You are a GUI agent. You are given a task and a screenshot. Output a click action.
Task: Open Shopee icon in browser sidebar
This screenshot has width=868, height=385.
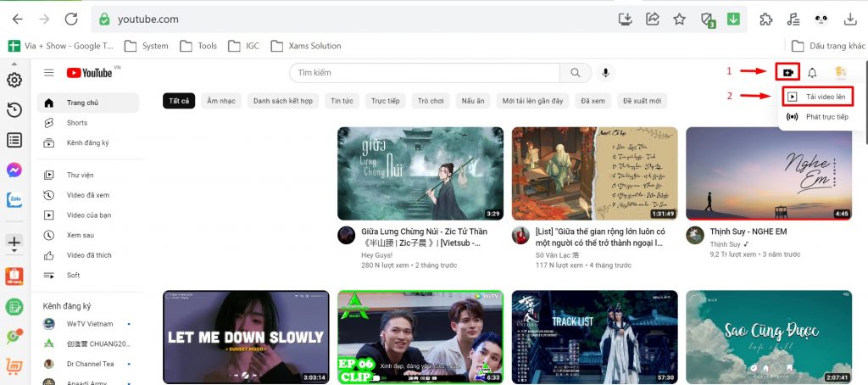(14, 276)
